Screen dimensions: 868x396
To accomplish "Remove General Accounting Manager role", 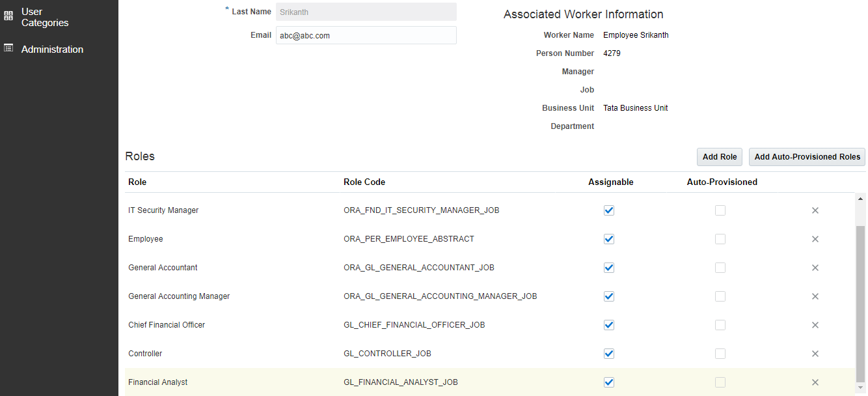I will 815,296.
